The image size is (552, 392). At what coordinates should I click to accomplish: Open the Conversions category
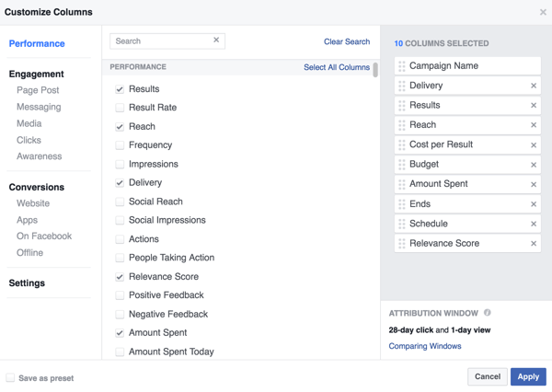click(37, 187)
